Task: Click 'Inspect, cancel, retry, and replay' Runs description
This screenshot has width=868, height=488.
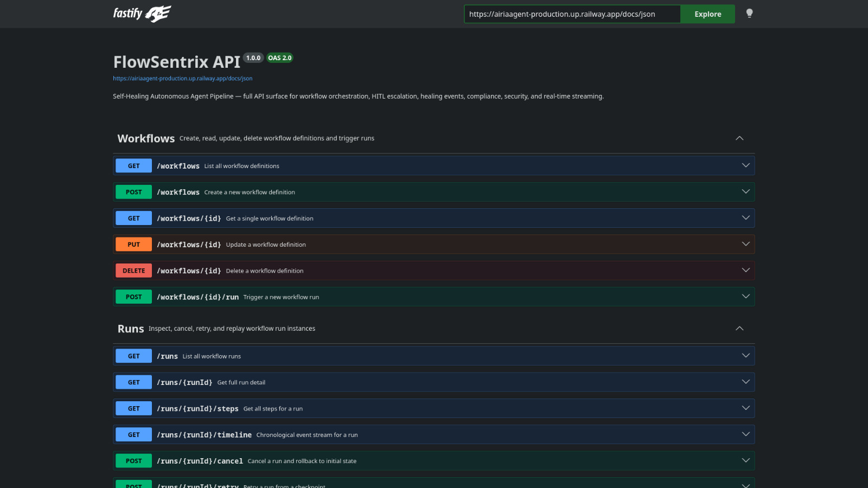Action: (x=232, y=329)
